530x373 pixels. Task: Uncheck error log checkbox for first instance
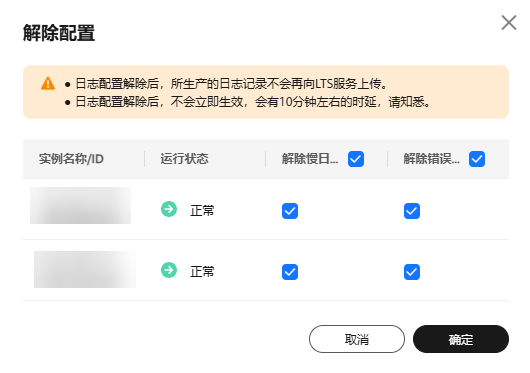[412, 211]
